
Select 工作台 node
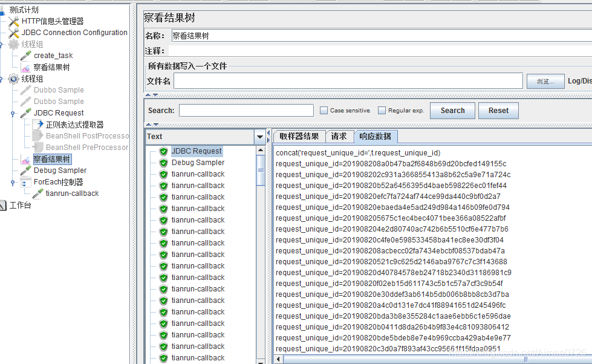pos(20,205)
